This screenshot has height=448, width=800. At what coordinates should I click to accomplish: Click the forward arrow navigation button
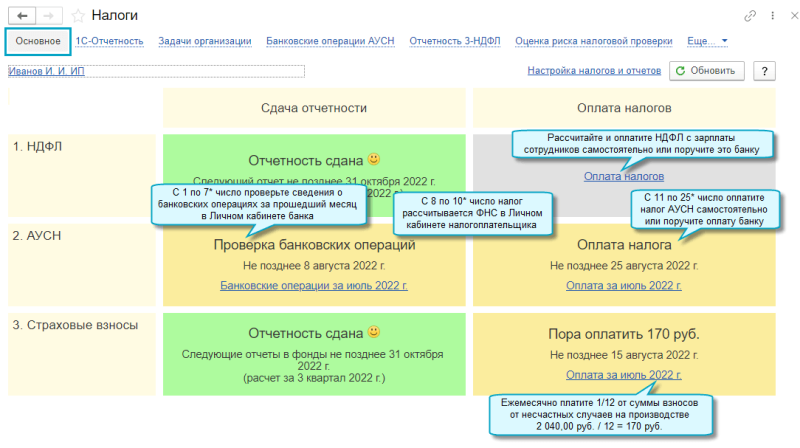coord(49,16)
